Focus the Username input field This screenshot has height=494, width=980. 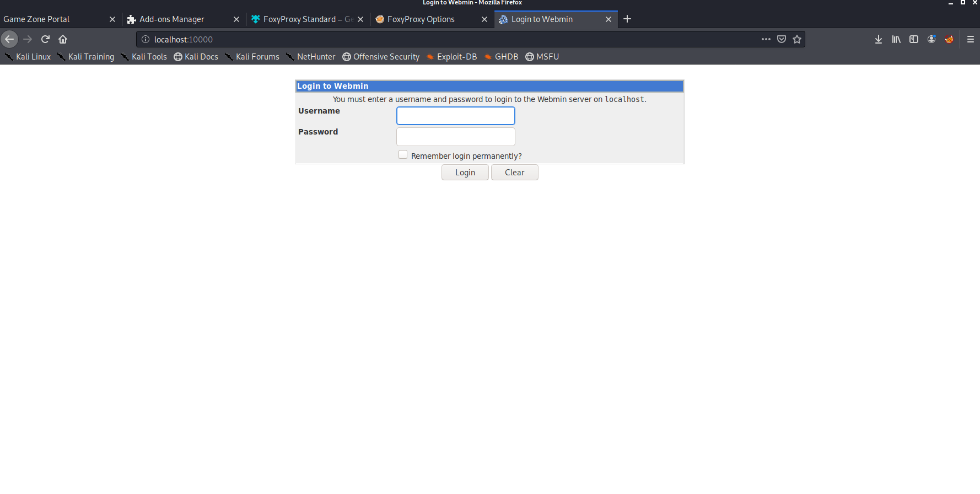pos(456,116)
